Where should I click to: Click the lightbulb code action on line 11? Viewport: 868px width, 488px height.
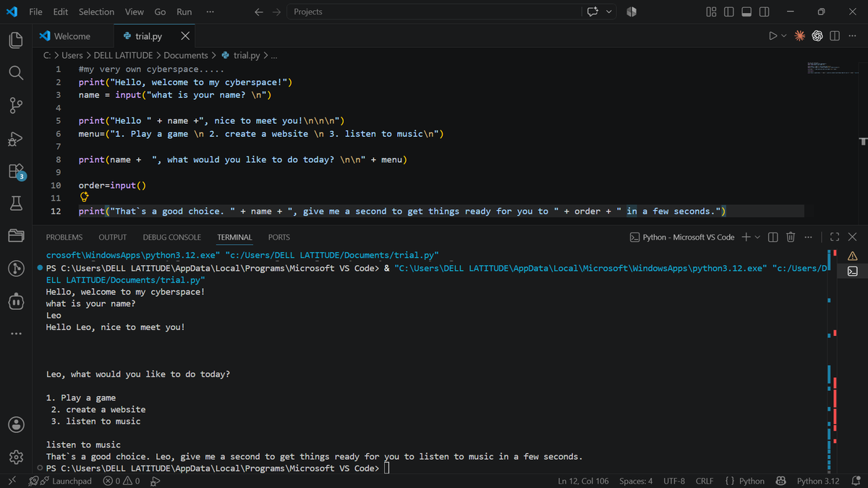point(84,197)
